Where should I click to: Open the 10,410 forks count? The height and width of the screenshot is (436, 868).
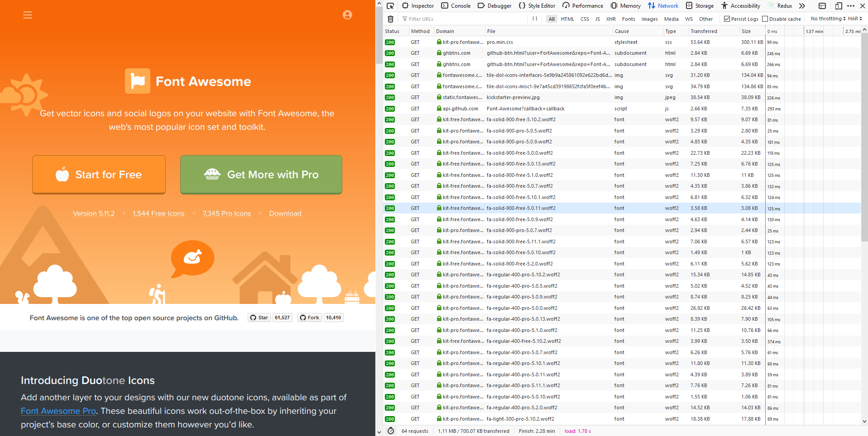[333, 318]
